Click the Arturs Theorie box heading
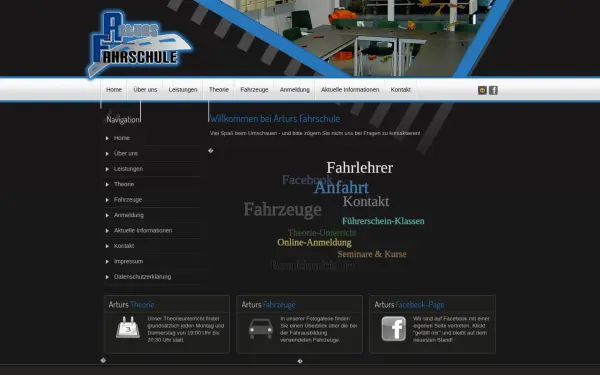600x375 pixels. click(131, 305)
